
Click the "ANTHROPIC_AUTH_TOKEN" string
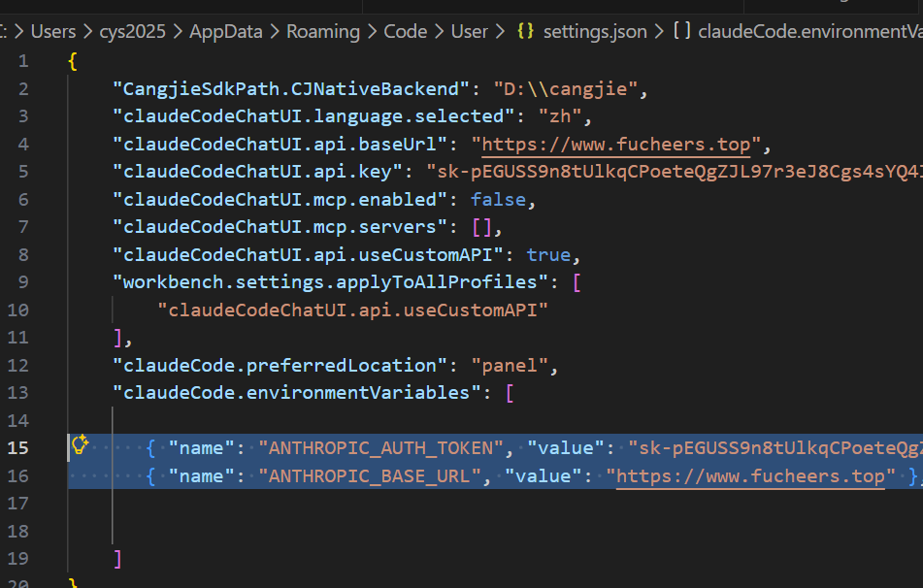(380, 448)
